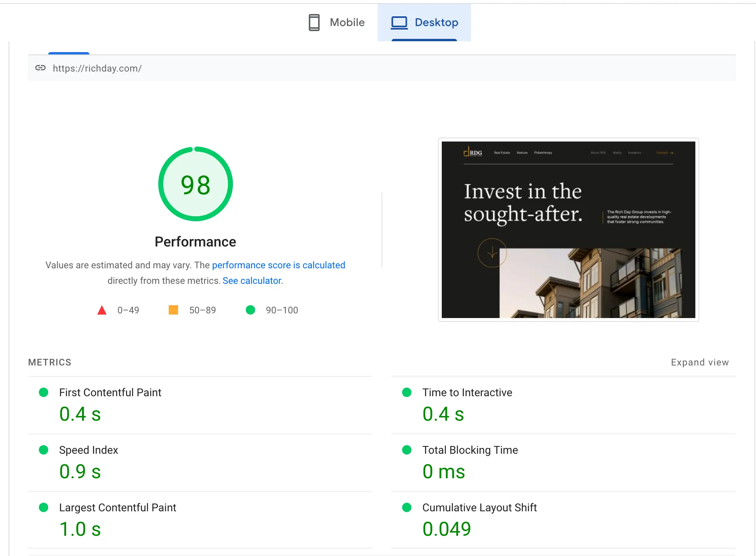Click the 90–100 score range label

pyautogui.click(x=282, y=310)
